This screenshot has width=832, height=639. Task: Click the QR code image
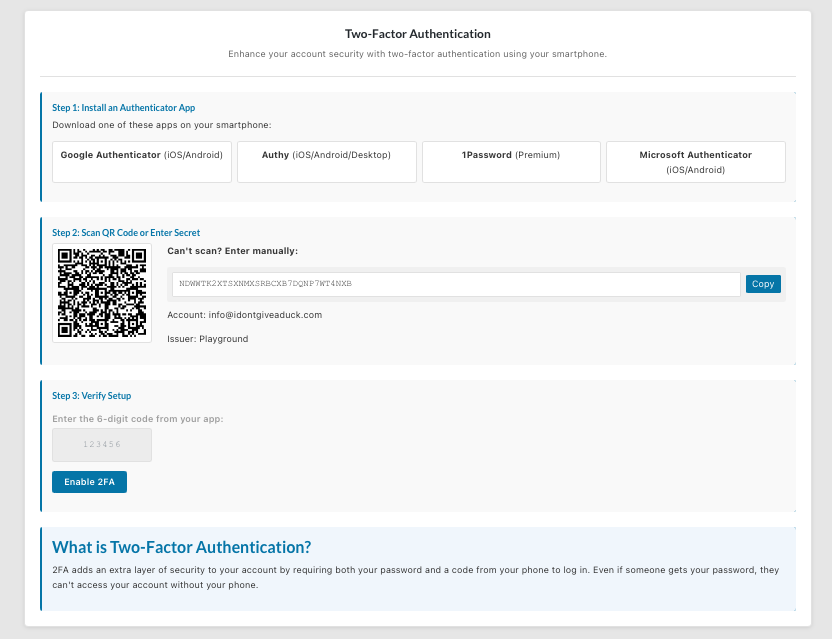click(102, 293)
